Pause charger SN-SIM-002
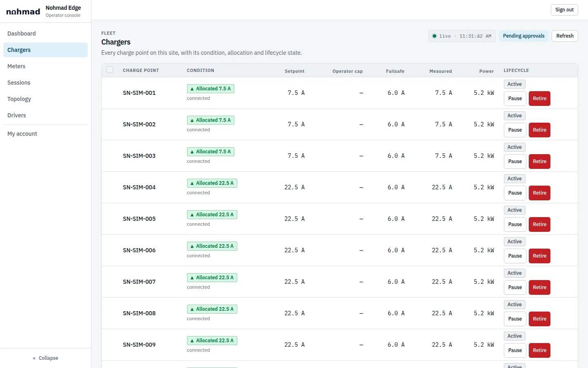The width and height of the screenshot is (588, 368). (x=515, y=130)
